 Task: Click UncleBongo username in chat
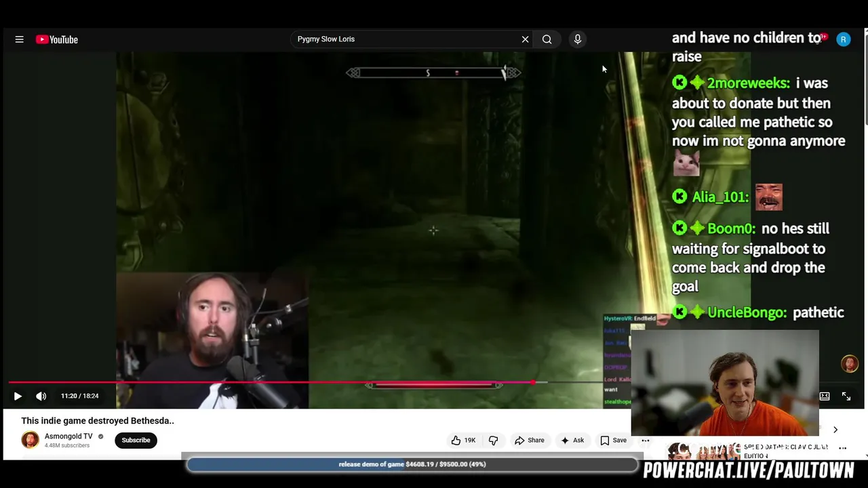(747, 312)
